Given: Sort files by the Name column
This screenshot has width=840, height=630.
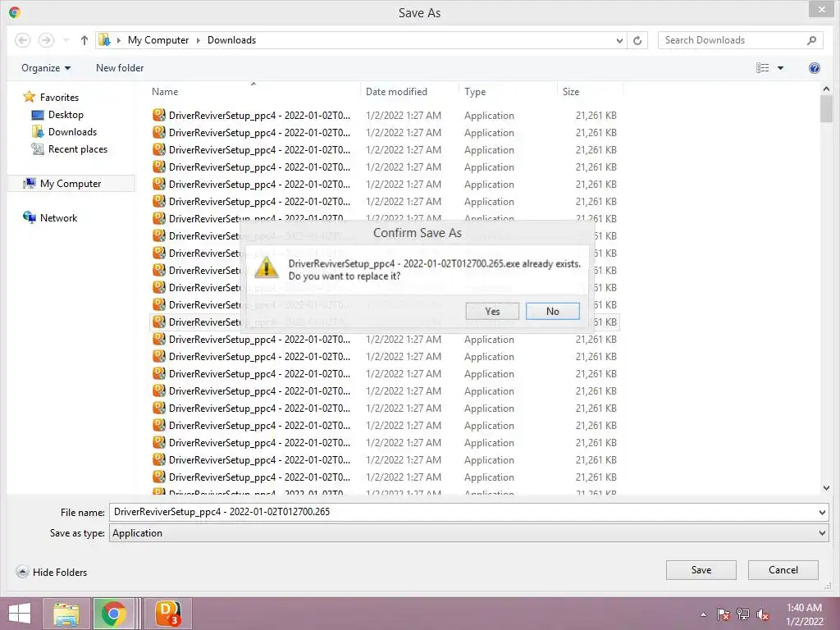Looking at the screenshot, I should coord(255,92).
